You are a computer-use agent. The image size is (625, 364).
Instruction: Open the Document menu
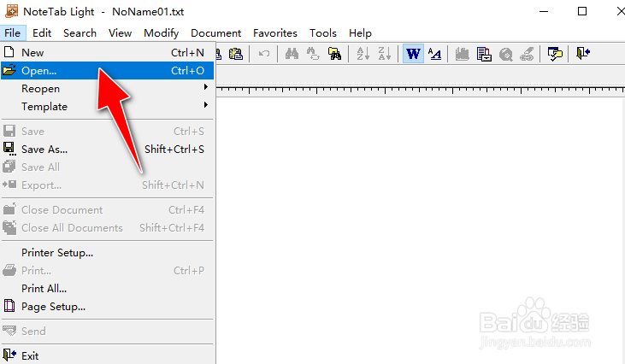[x=215, y=33]
